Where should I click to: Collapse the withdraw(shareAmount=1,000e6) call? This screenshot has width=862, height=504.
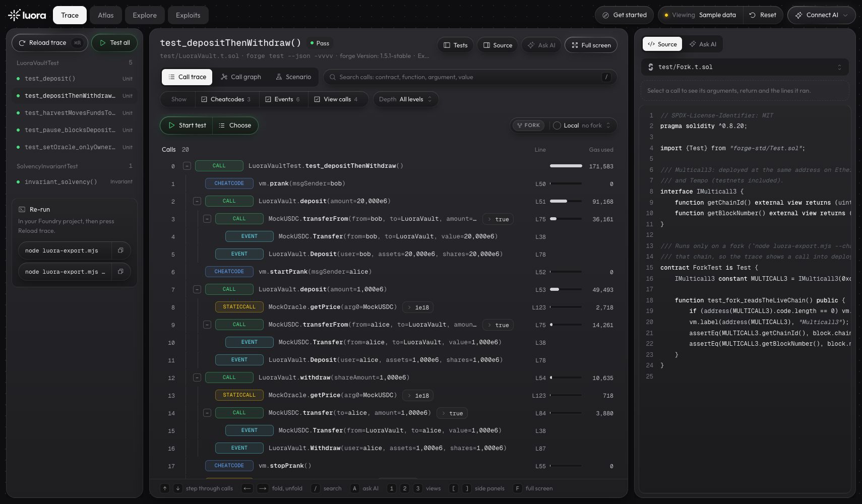tap(197, 377)
